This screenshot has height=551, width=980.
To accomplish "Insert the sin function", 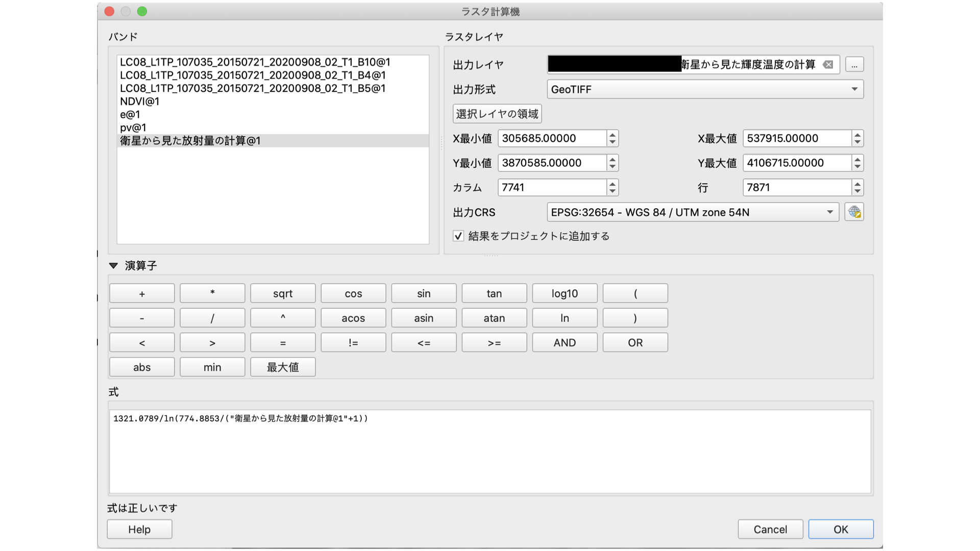I will [424, 293].
